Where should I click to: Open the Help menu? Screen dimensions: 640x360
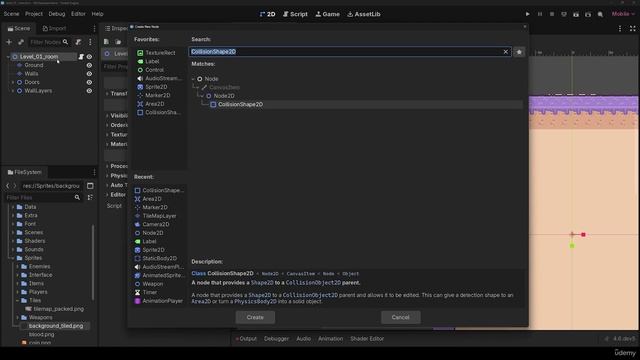pyautogui.click(x=98, y=14)
